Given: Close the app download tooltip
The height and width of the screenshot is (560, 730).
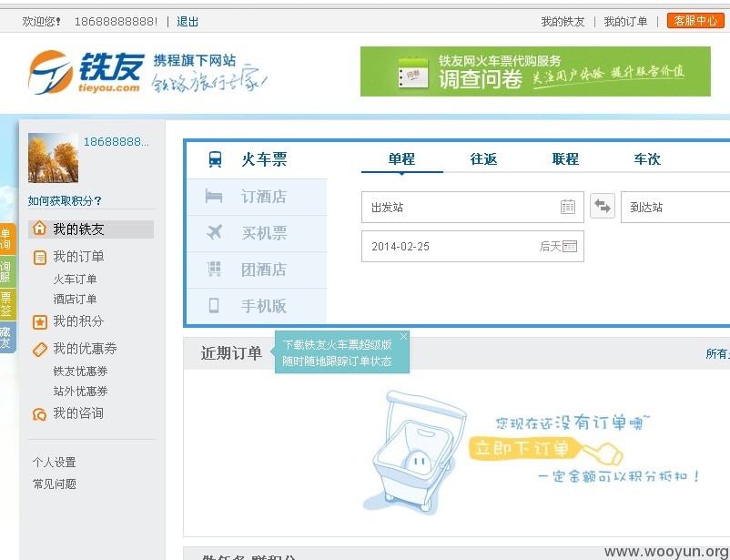Looking at the screenshot, I should point(403,336).
